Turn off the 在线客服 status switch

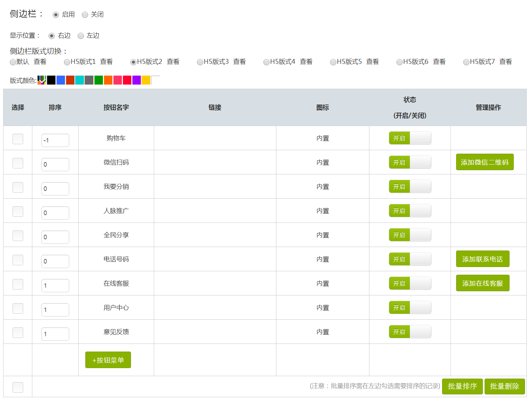click(410, 284)
